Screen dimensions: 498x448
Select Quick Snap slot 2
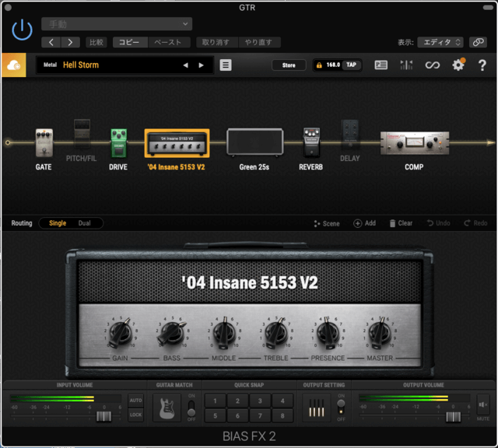(x=237, y=401)
